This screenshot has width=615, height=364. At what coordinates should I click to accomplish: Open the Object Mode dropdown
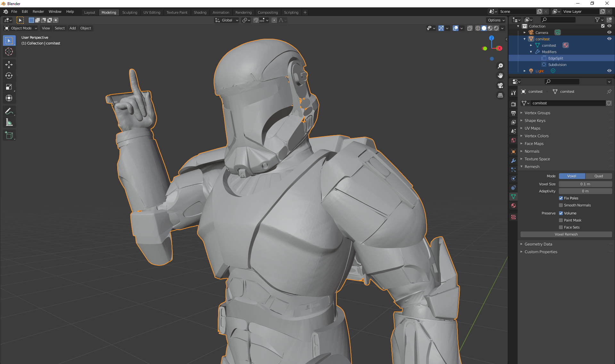(x=21, y=28)
